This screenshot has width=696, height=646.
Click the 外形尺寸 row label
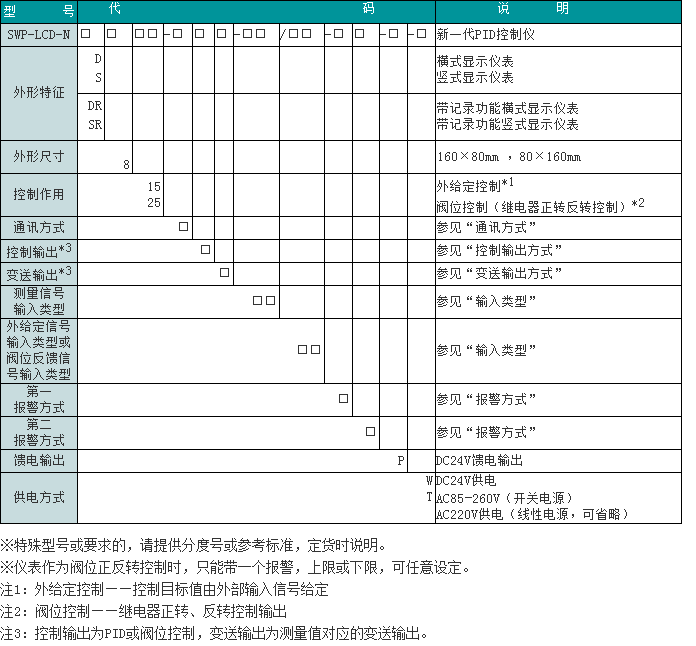39,157
